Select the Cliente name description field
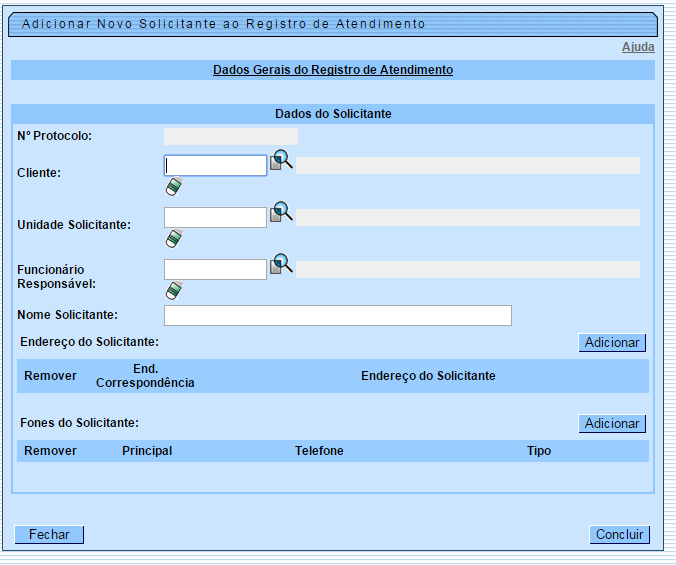Image resolution: width=676 pixels, height=565 pixels. point(468,165)
